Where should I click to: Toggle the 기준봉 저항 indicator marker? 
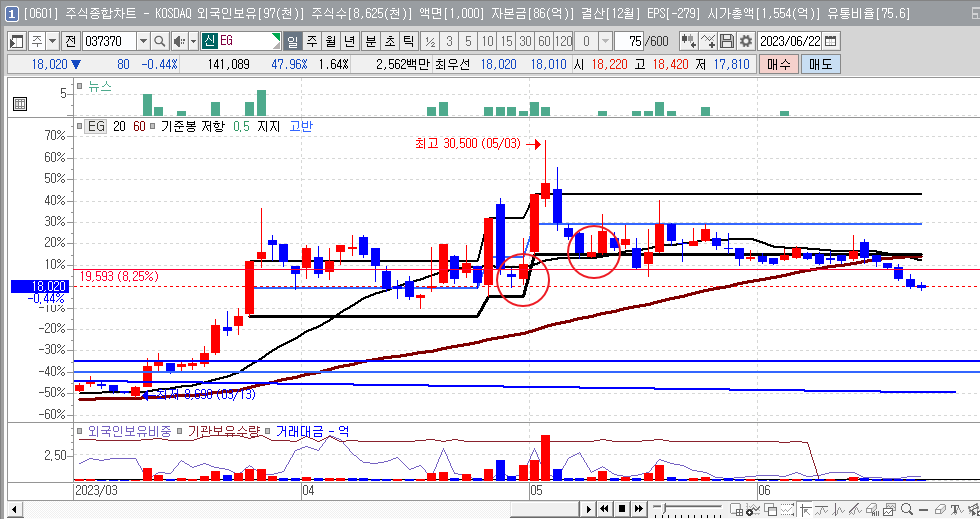(152, 126)
